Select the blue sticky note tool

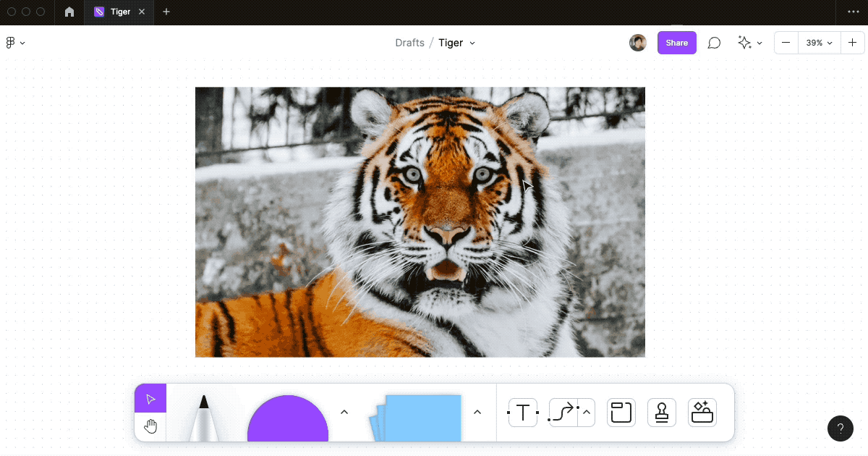pos(416,418)
